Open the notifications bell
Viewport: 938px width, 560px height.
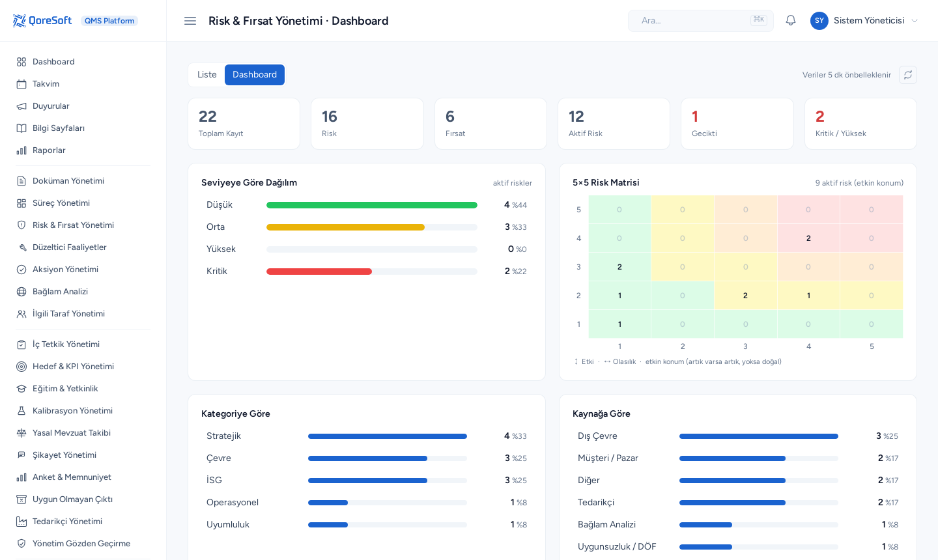pos(791,21)
